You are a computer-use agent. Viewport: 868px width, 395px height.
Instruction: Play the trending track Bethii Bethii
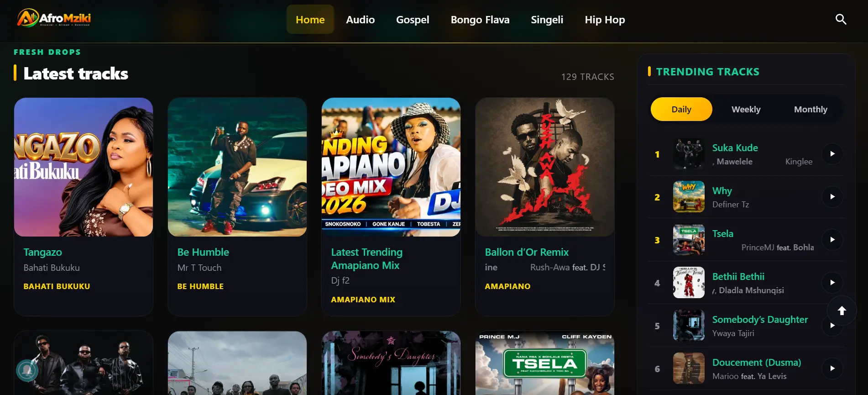click(832, 283)
